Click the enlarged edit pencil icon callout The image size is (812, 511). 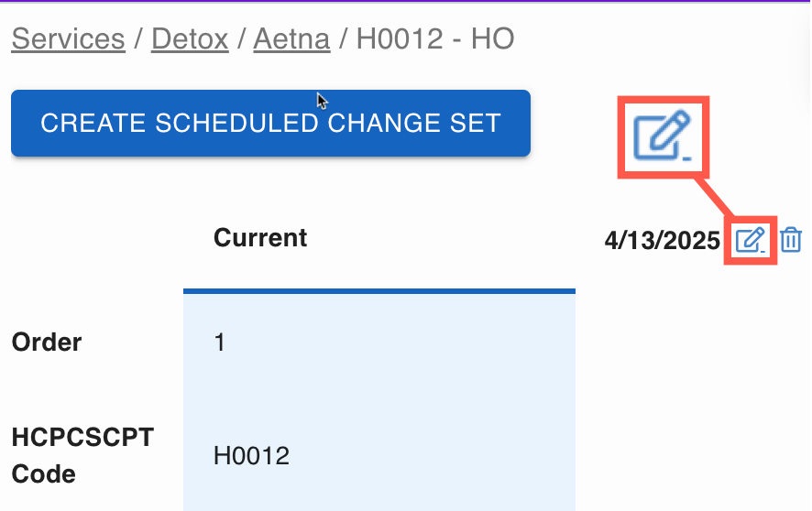click(x=664, y=136)
